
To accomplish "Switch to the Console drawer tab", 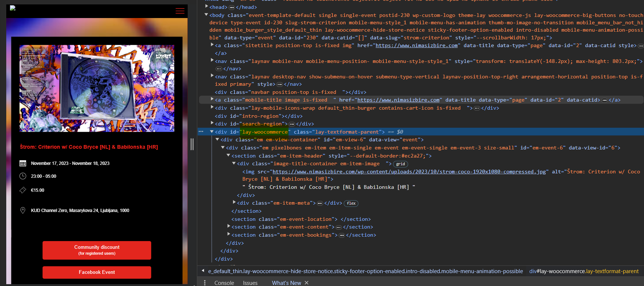I will (224, 283).
